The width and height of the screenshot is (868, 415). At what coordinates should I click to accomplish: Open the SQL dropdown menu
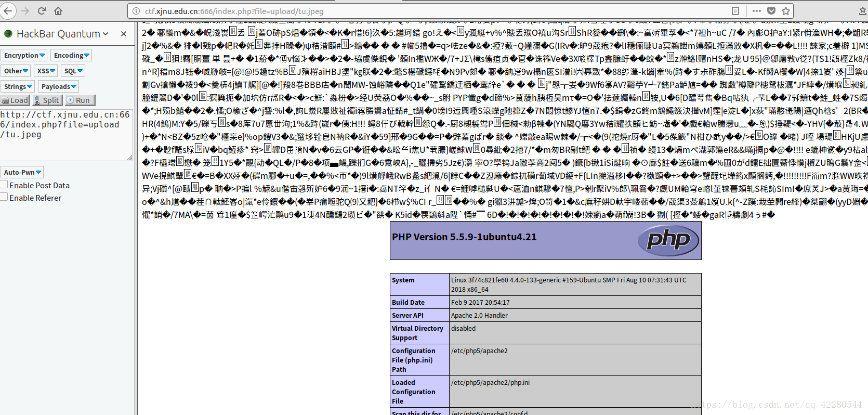(73, 71)
